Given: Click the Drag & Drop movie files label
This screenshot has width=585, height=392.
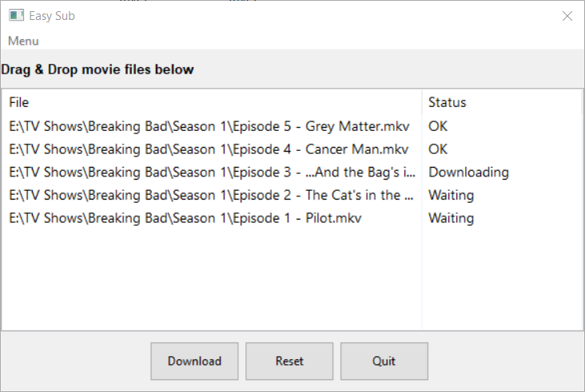Looking at the screenshot, I should [97, 69].
